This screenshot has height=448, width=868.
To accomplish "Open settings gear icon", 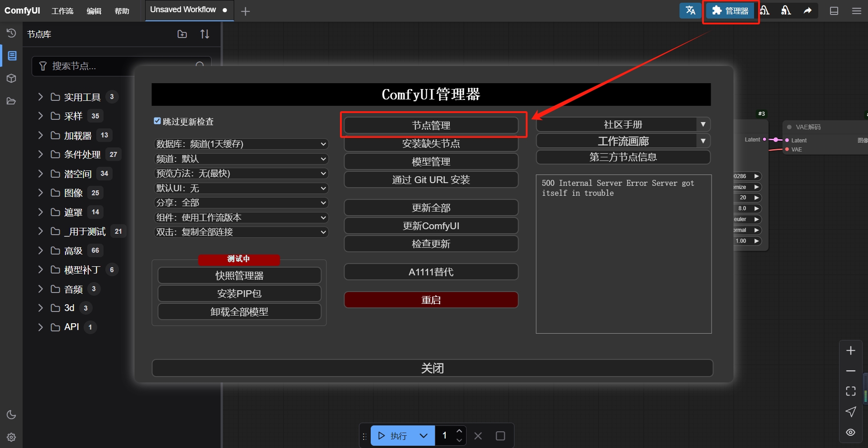I will click(11, 437).
